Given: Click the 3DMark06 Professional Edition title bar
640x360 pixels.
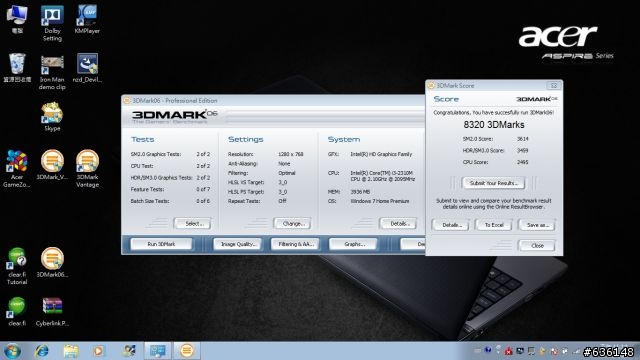Looking at the screenshot, I should point(273,100).
